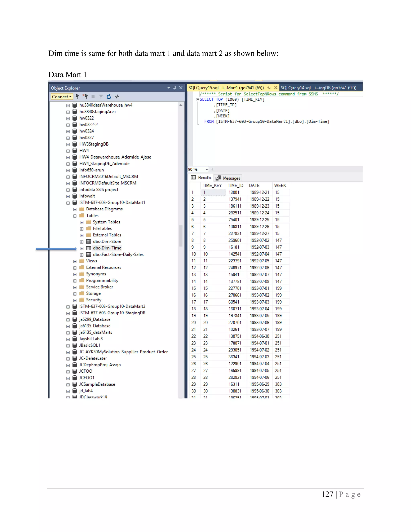
Task: Open the Connect dropdown button
Action: (62, 97)
